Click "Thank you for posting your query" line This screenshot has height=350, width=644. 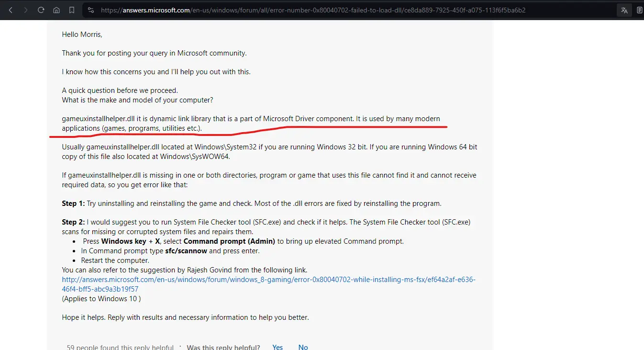(x=154, y=53)
